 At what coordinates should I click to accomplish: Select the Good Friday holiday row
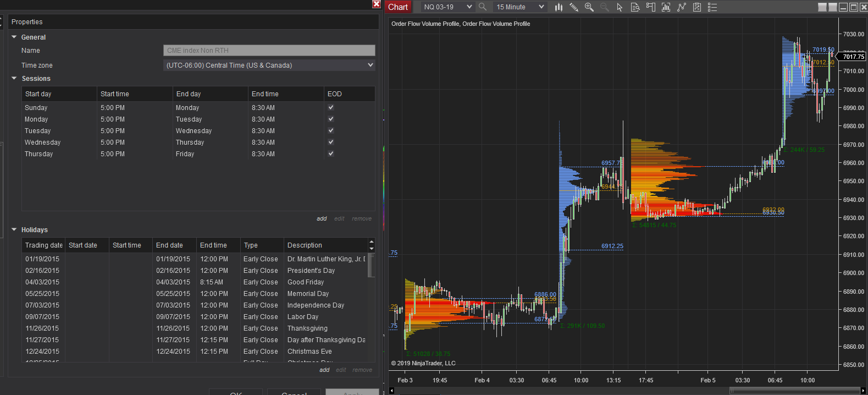click(195, 282)
